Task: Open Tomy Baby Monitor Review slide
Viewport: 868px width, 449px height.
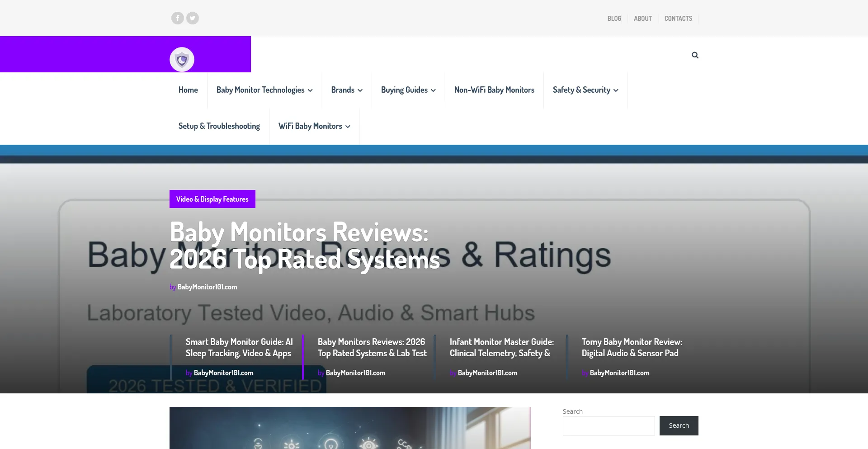Action: pos(632,348)
